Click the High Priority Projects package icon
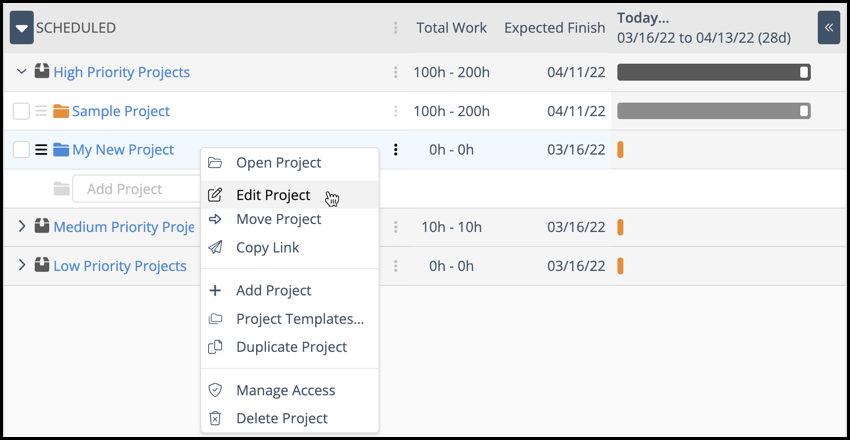Viewport: 850px width, 440px height. tap(42, 72)
